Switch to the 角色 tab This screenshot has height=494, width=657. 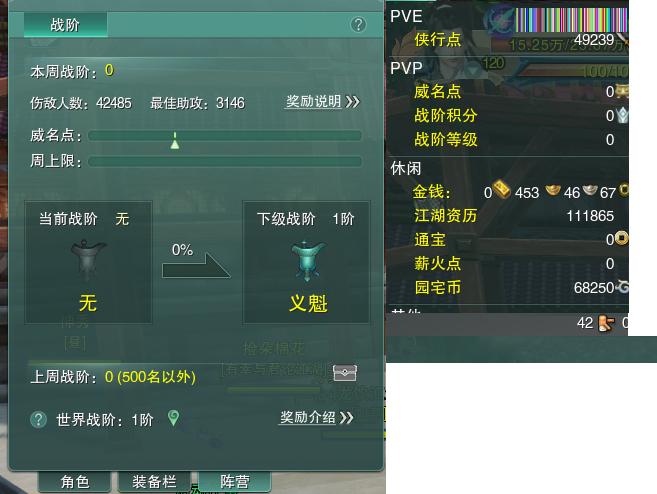click(75, 482)
